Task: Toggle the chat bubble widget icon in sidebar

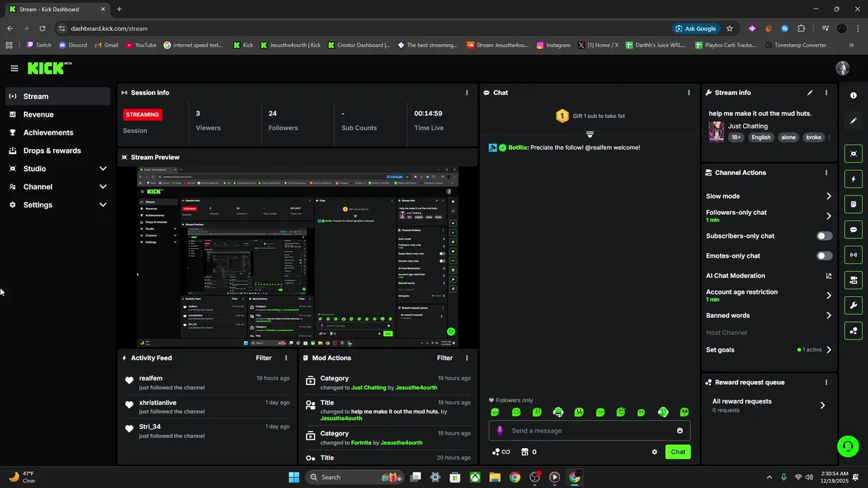Action: click(853, 230)
